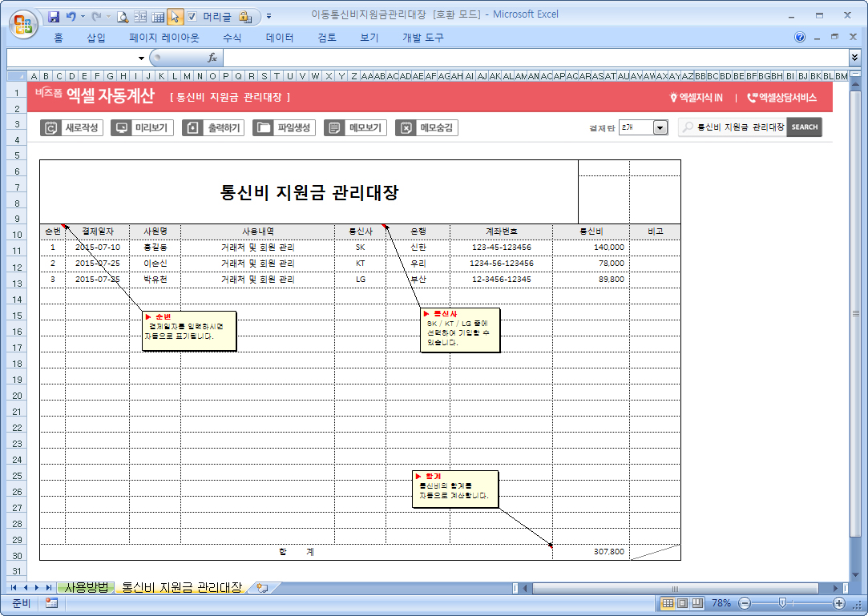868x616 pixels.
Task: Click the 새로작성 button
Action: tap(71, 128)
